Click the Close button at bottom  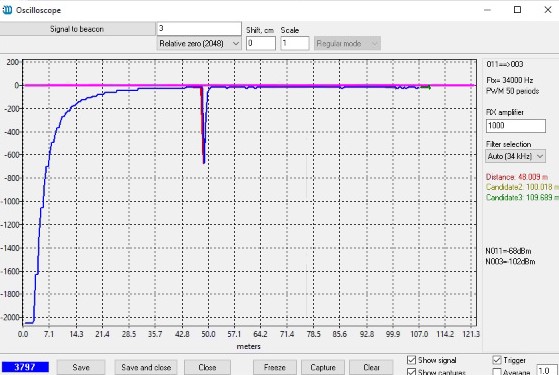pyautogui.click(x=207, y=367)
